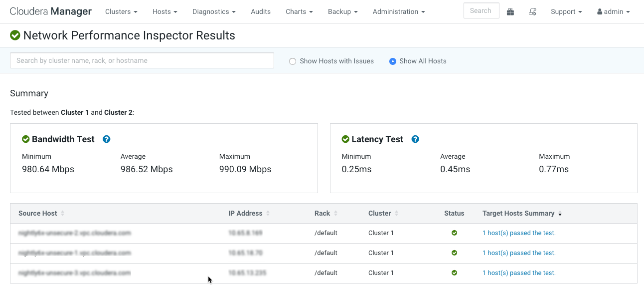Open the running commands icon in header
This screenshot has width=644, height=292.
click(x=532, y=12)
